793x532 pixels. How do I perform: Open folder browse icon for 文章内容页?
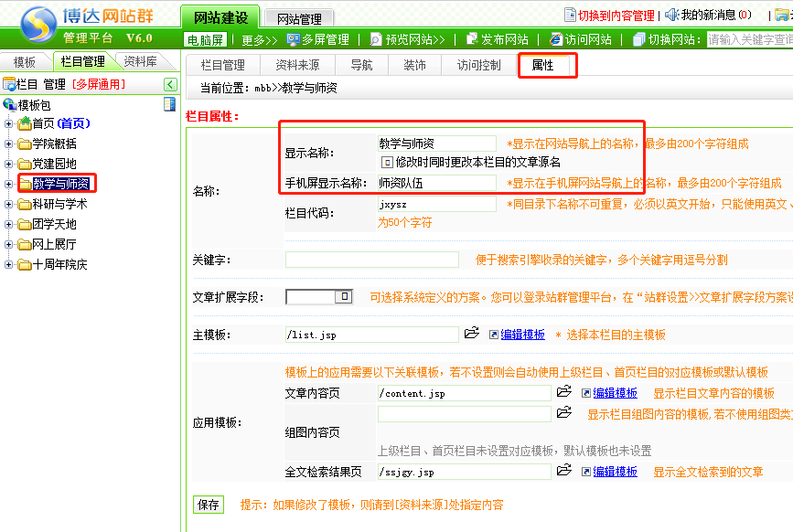(x=564, y=393)
